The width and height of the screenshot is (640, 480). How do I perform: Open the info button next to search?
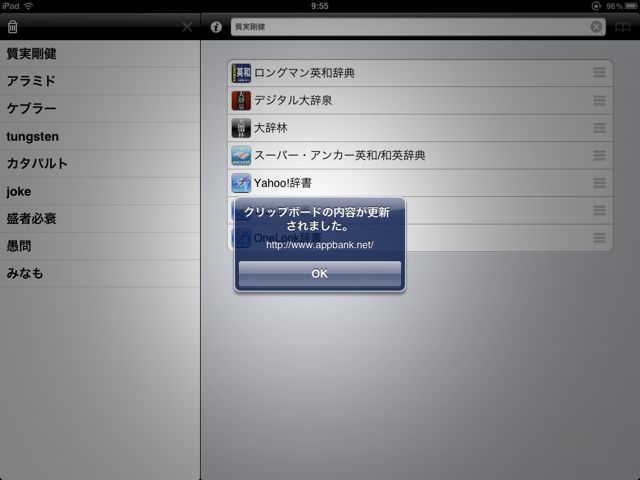[216, 27]
